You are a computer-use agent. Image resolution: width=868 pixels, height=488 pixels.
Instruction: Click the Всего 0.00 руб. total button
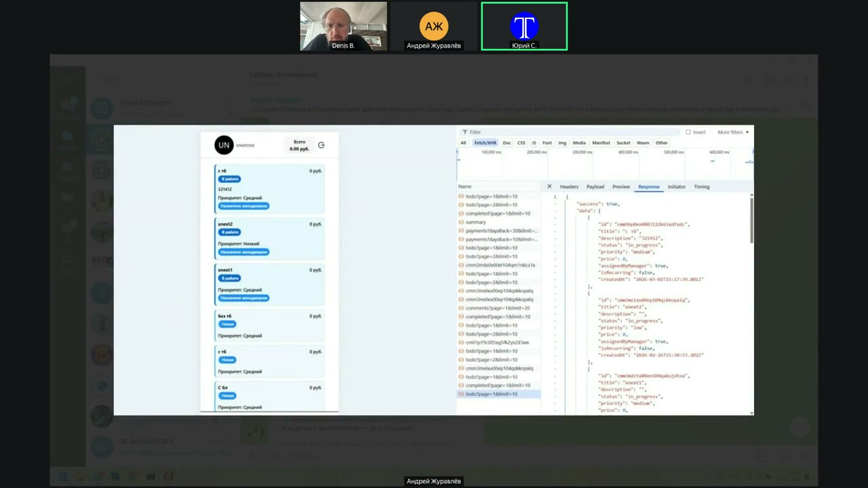[299, 145]
